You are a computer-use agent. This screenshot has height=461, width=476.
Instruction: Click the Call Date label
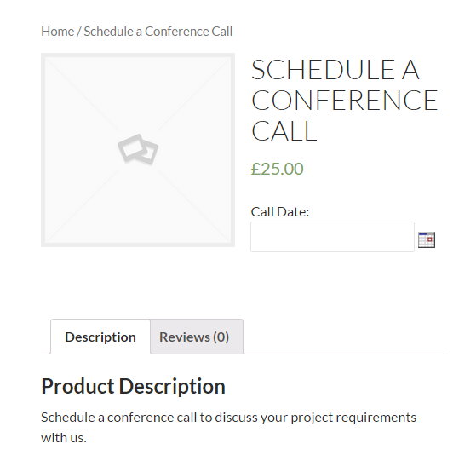click(x=280, y=211)
